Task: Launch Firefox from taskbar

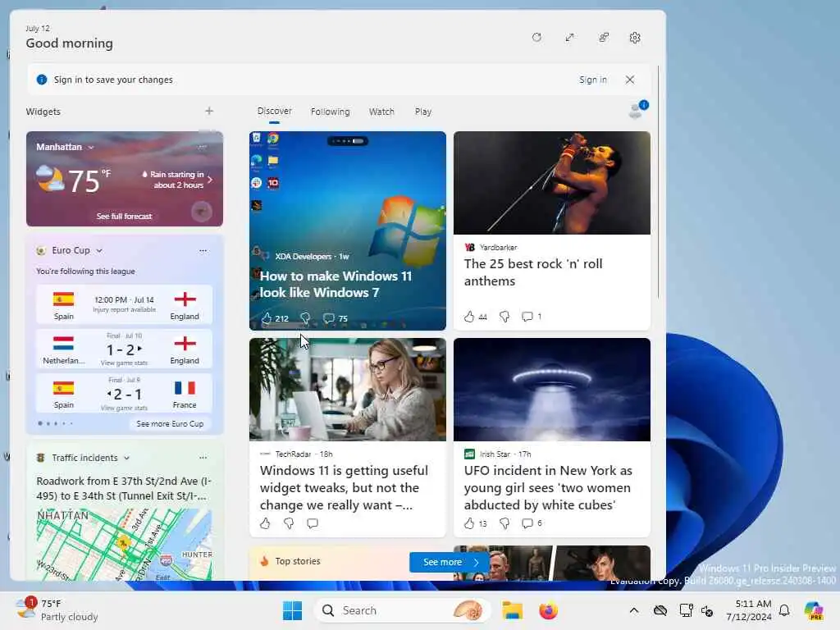Action: [x=548, y=610]
